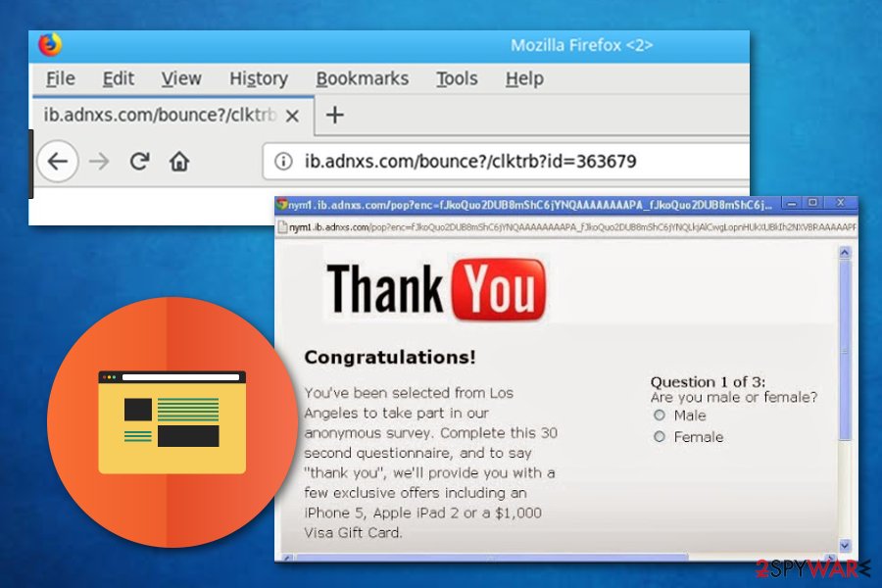Click the Firefox logo in the title bar
The height and width of the screenshot is (588, 882).
(x=50, y=44)
